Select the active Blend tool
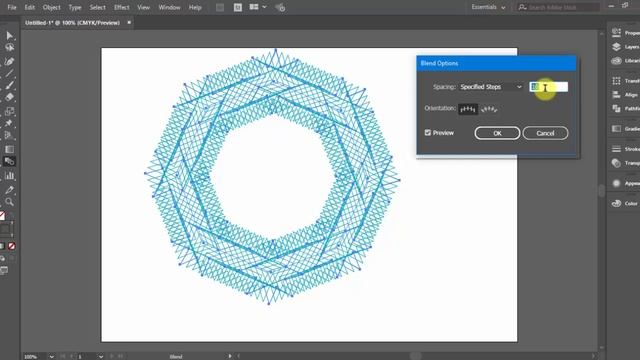 [x=9, y=161]
